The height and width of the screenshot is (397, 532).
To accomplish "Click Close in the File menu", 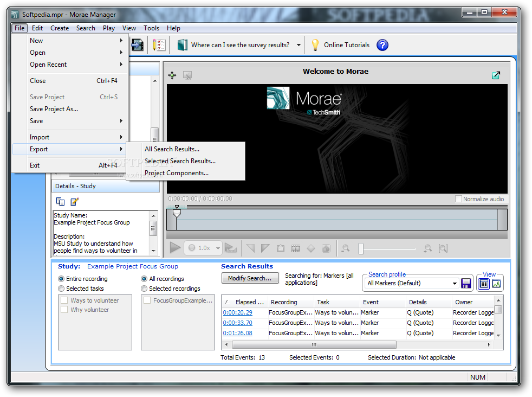I will (70, 81).
